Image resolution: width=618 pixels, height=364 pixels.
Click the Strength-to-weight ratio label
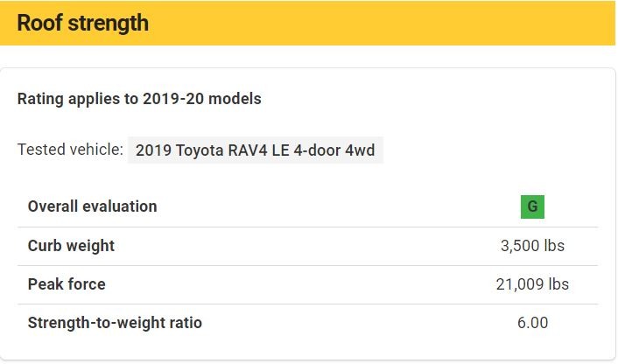point(115,323)
